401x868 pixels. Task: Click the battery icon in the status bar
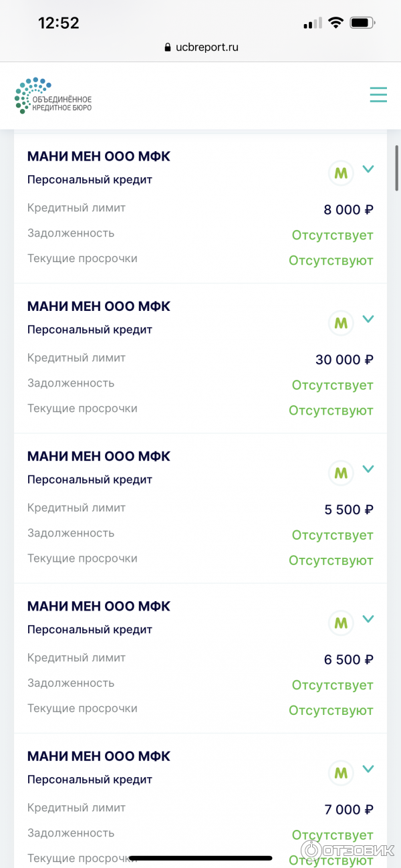362,23
